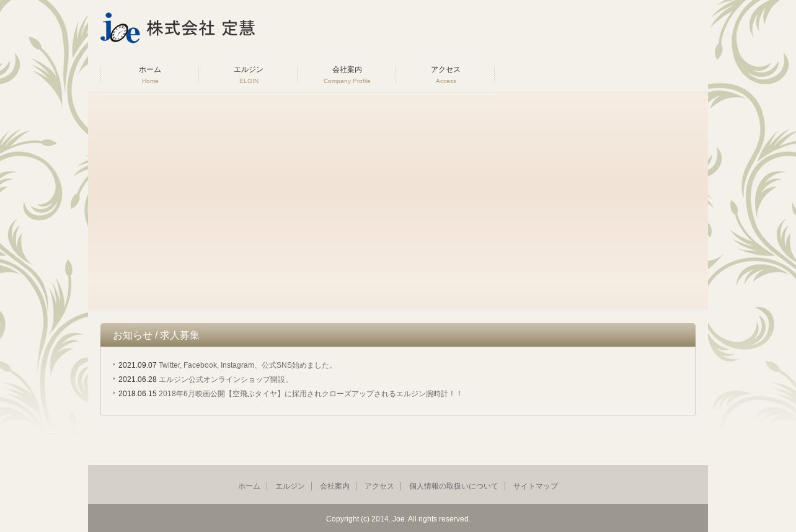Open the 2021.09.07 公式SNS始めました news link
796x532 pixels.
coord(247,365)
